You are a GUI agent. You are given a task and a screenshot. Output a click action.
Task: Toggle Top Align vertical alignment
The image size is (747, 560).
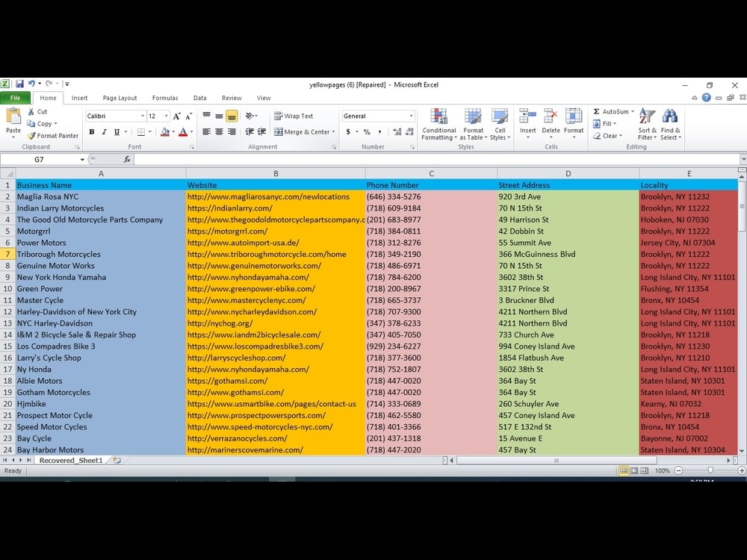(206, 116)
